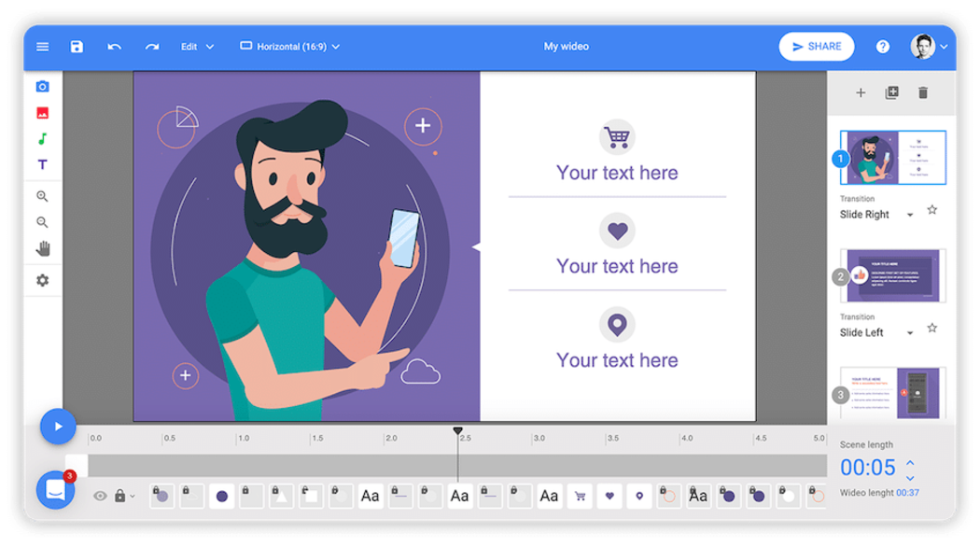The width and height of the screenshot is (980, 547).
Task: Toggle layer visibility with the eye icon
Action: [x=101, y=496]
